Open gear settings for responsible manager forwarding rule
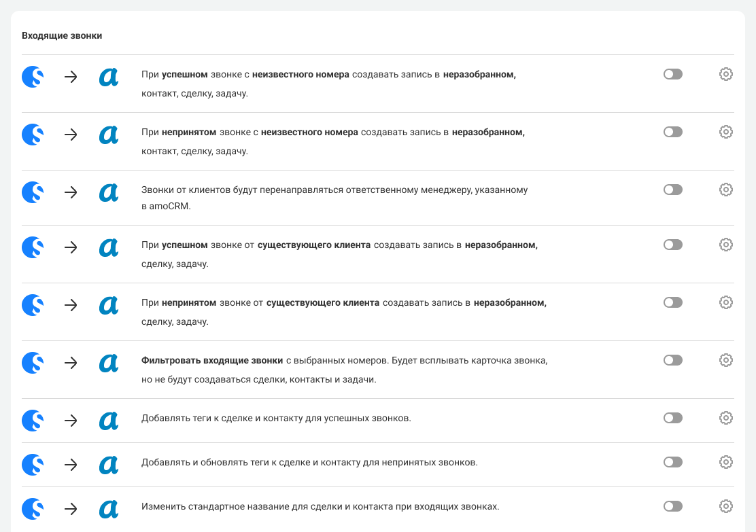The image size is (756, 532). (725, 190)
